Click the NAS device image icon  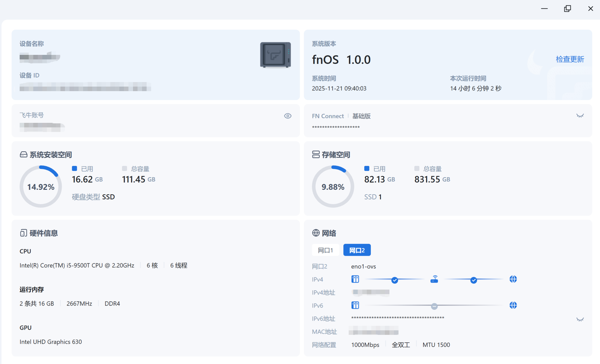tap(275, 55)
